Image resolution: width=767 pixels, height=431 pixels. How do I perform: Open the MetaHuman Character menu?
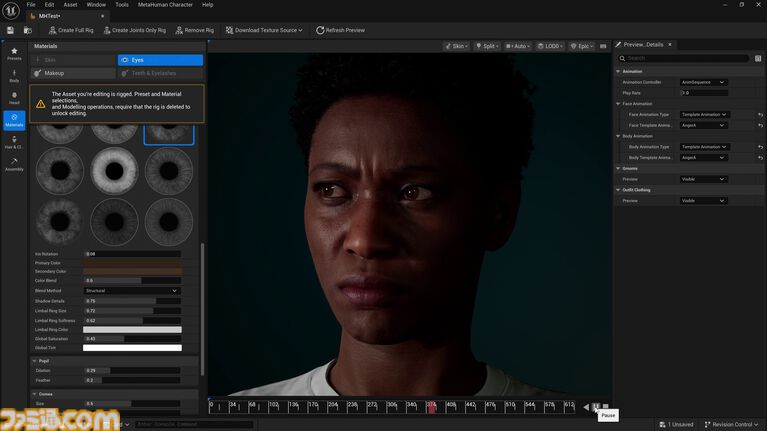pos(165,4)
